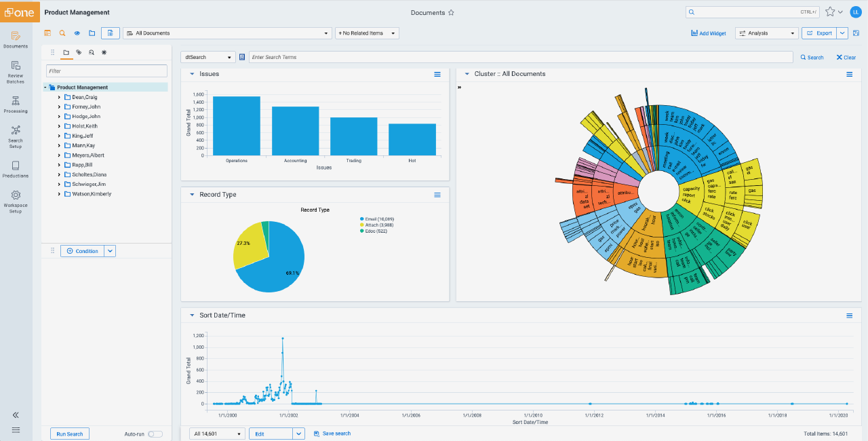Toggle the Auto-run switch
This screenshot has height=441, width=868.
tap(155, 434)
